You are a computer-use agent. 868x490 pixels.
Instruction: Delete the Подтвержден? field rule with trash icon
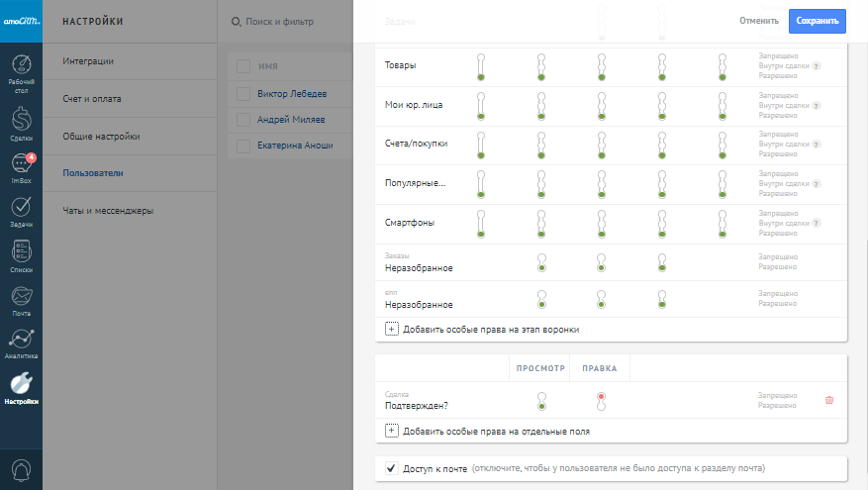[829, 400]
